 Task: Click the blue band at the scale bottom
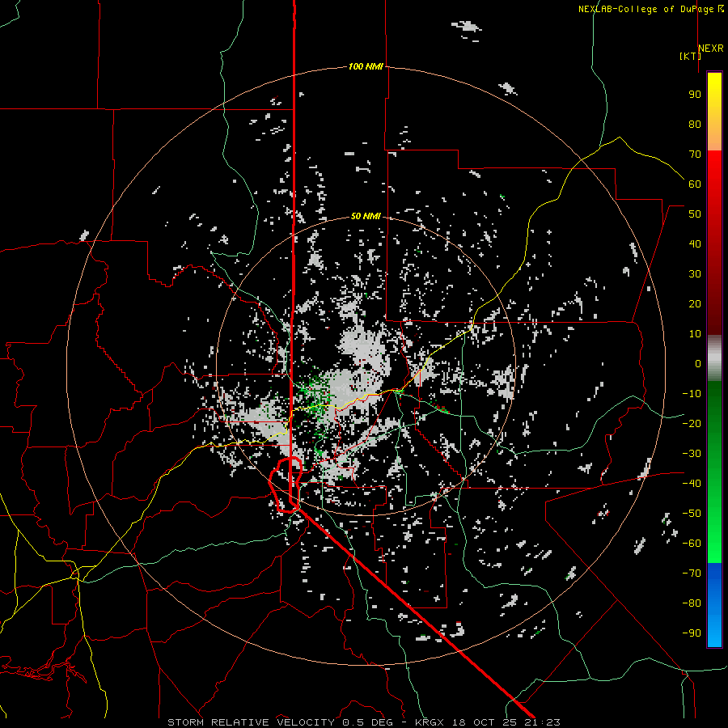pos(714,605)
